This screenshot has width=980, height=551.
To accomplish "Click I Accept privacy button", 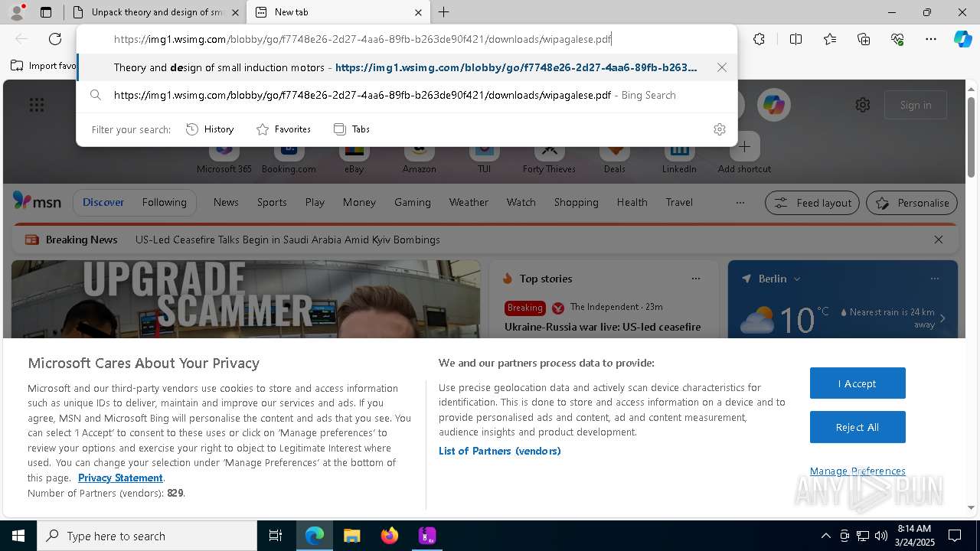I will [857, 383].
